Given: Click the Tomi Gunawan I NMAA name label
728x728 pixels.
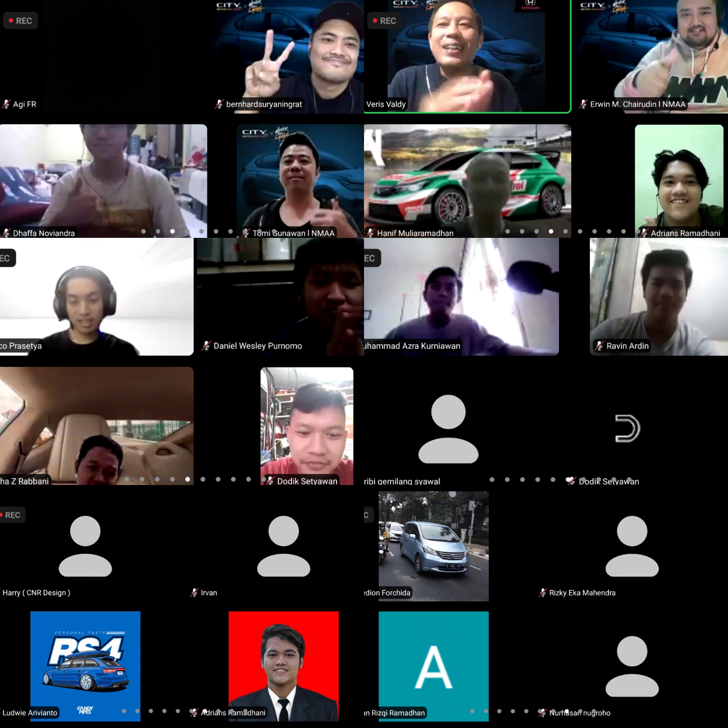Looking at the screenshot, I should [x=293, y=233].
